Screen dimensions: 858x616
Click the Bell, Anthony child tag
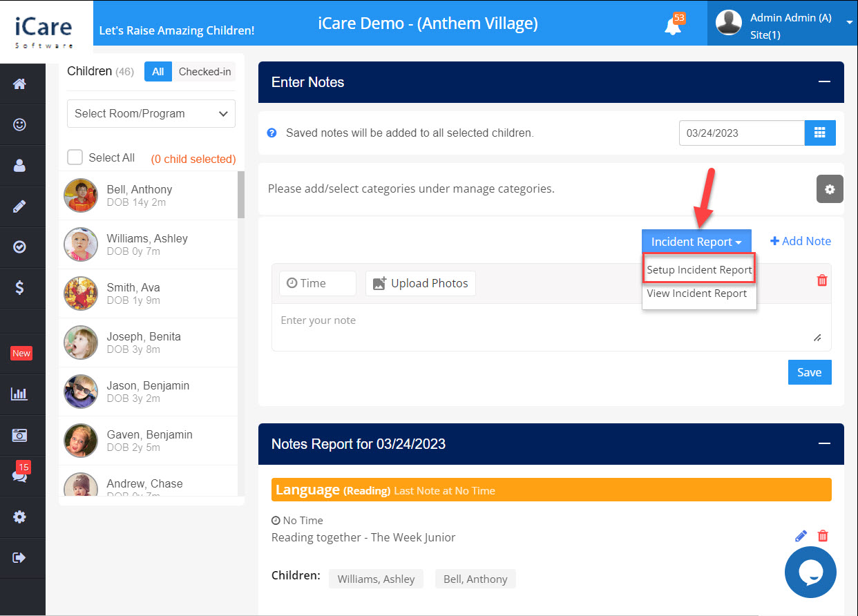click(475, 579)
